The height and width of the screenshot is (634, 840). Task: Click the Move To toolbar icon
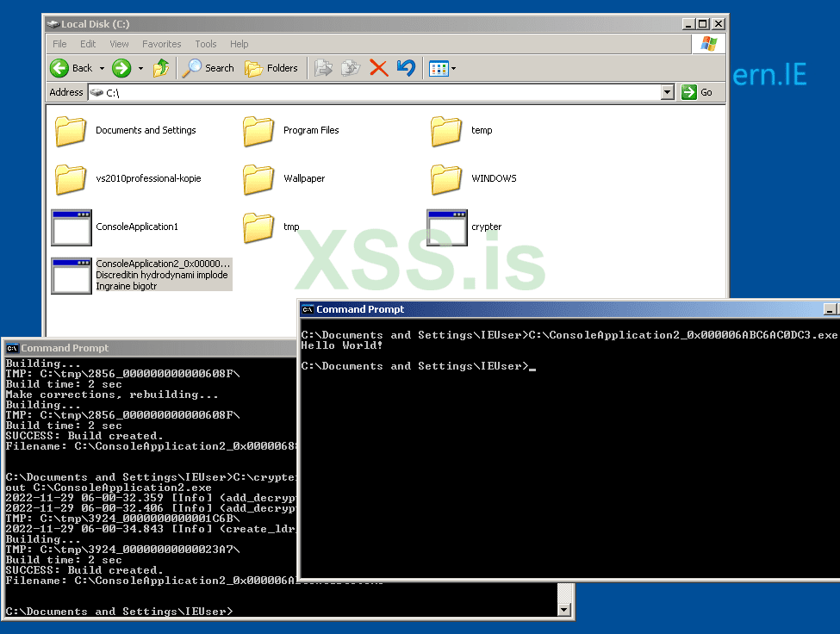click(323, 68)
